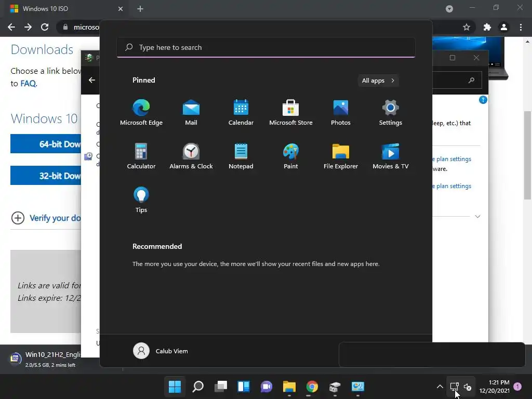Launch the Paint app
Screen dimensions: 532x399
tap(291, 156)
